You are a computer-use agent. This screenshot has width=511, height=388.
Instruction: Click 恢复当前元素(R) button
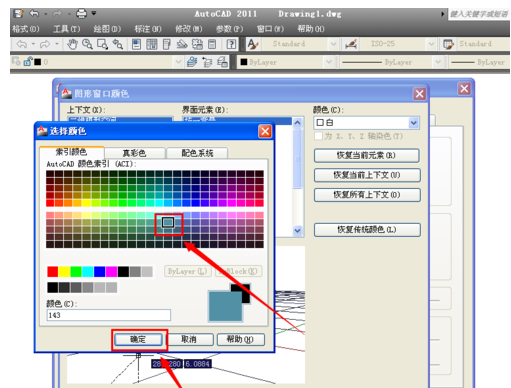366,155
